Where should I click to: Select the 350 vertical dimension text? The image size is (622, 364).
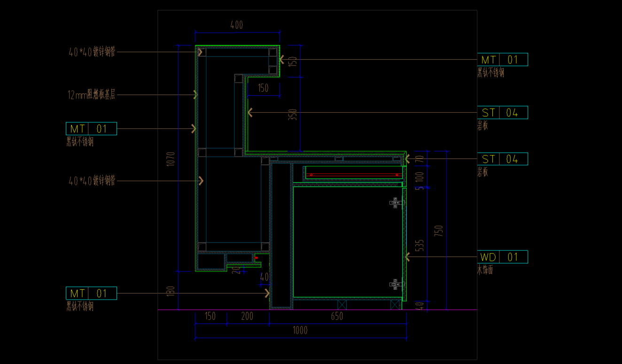[293, 115]
